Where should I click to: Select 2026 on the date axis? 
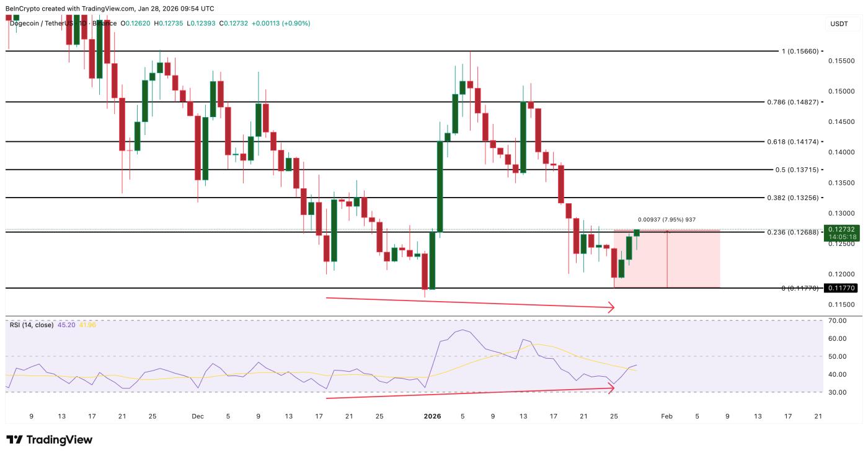pyautogui.click(x=432, y=416)
